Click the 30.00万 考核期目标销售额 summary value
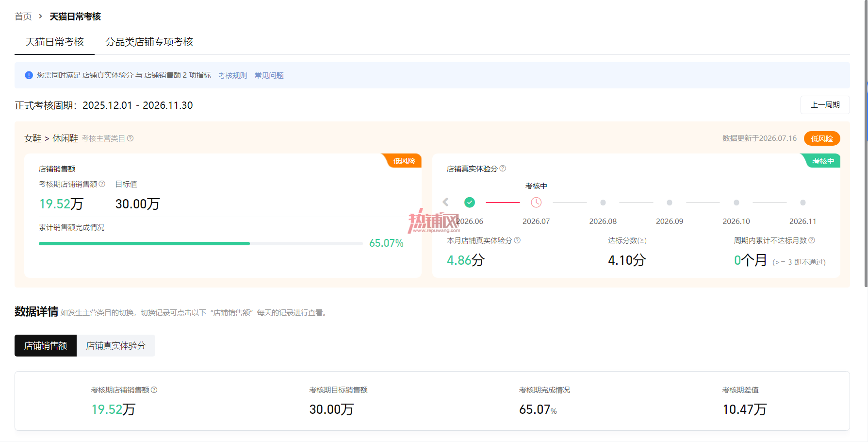 pyautogui.click(x=332, y=409)
